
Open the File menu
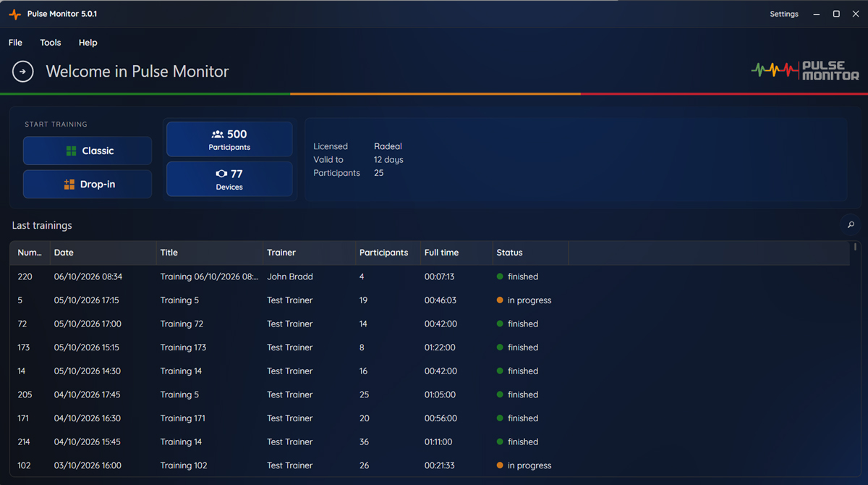coord(15,43)
